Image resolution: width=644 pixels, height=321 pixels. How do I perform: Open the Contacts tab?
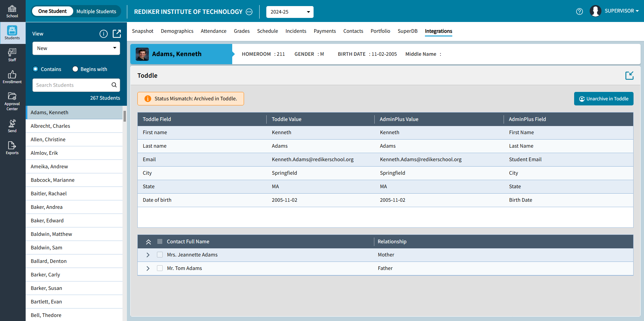click(x=353, y=31)
